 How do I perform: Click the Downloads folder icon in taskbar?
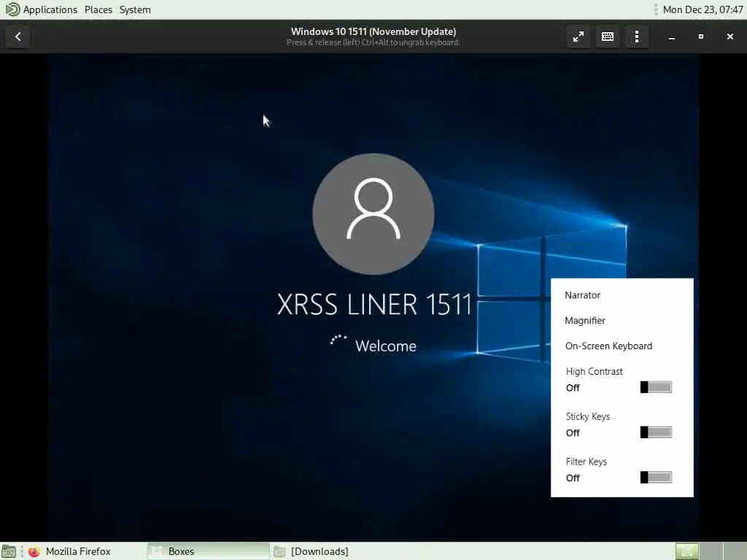click(x=279, y=551)
